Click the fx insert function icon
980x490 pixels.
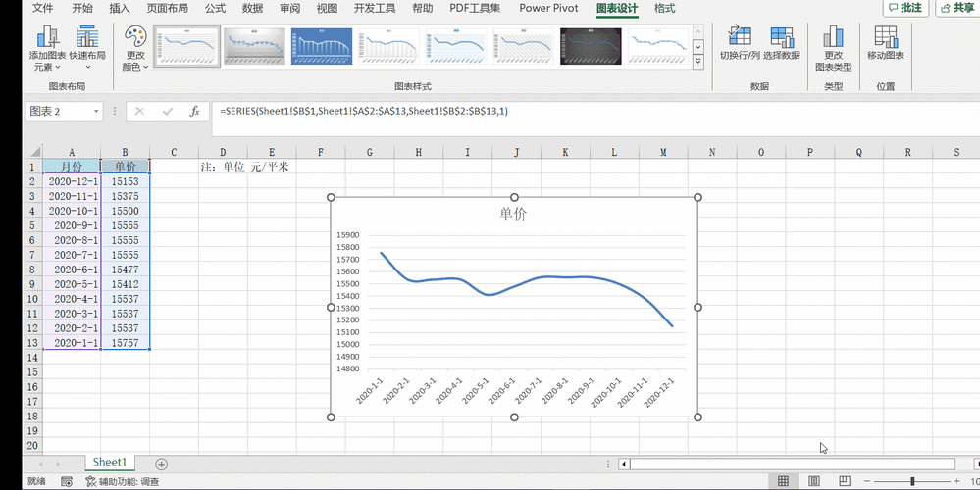(194, 112)
